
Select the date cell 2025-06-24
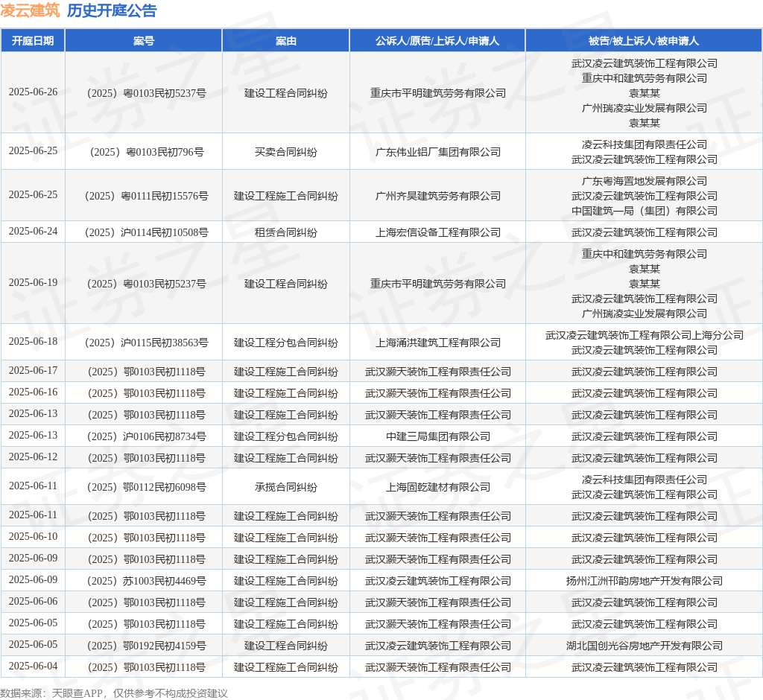point(33,232)
